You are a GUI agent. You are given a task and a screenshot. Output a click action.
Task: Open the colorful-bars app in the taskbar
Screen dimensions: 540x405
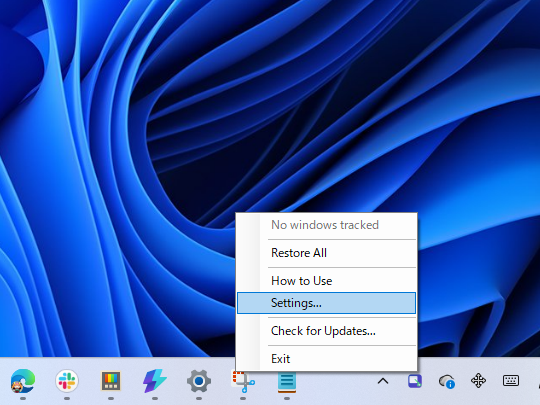pos(111,381)
